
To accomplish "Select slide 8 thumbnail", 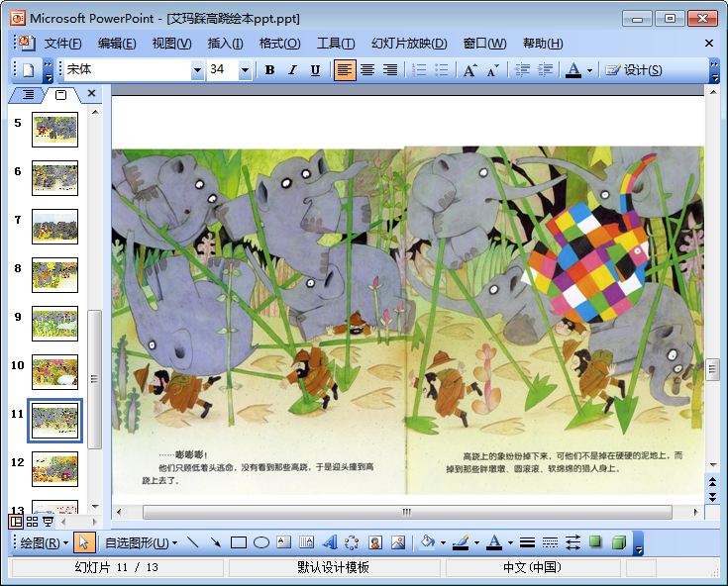I will [x=54, y=275].
